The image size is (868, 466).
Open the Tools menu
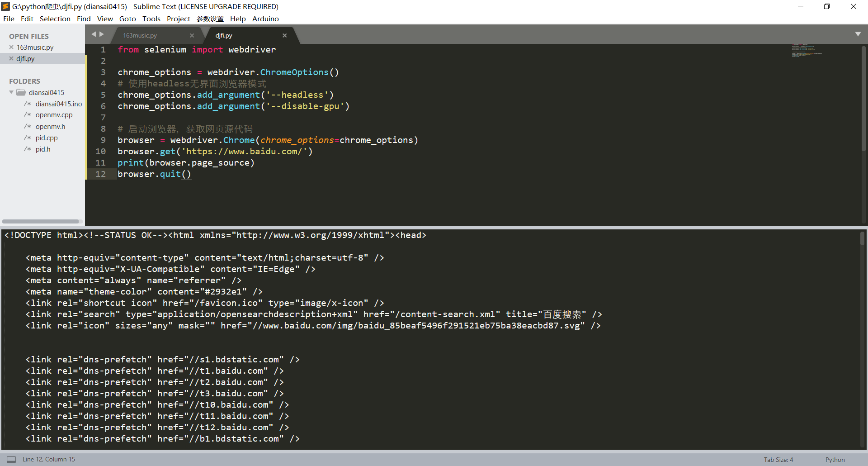coord(151,19)
